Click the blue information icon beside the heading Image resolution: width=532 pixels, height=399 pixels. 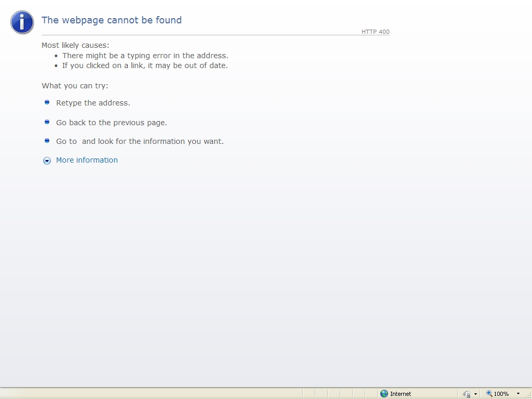click(x=22, y=22)
